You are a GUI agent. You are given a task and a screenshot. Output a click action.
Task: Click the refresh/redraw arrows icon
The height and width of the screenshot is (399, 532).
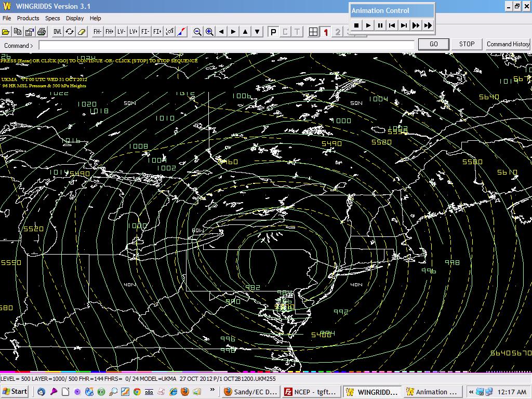[x=70, y=32]
